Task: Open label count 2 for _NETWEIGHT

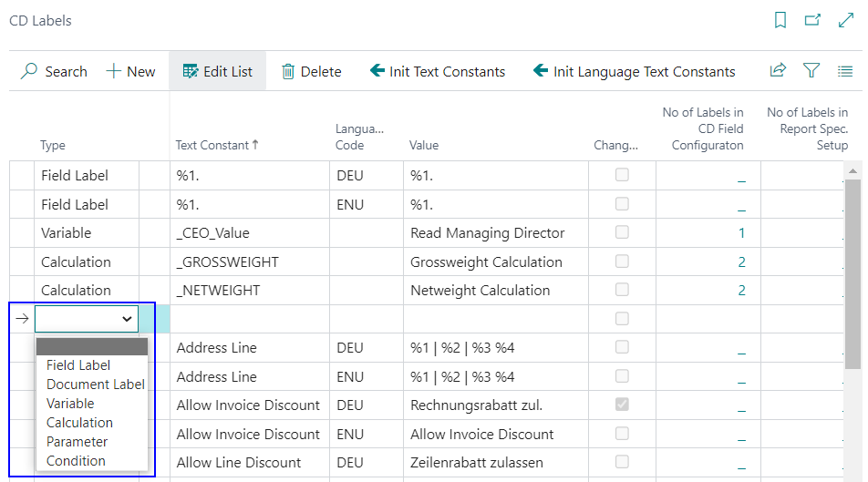Action: (741, 291)
